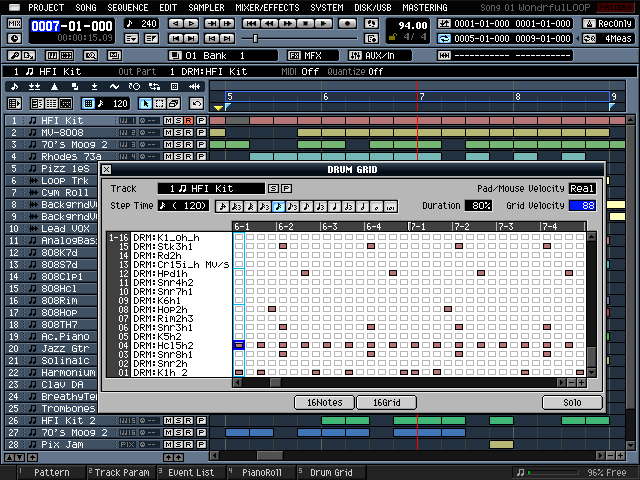The image size is (640, 480).
Task: Open the Drum Grid Track selector field
Action: tap(211, 189)
